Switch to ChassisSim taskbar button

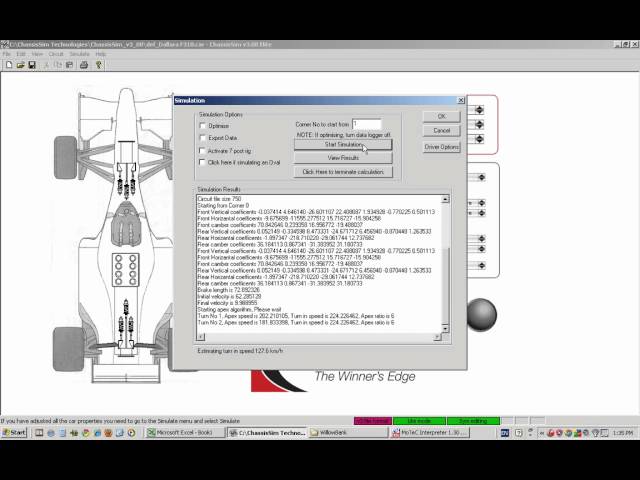pyautogui.click(x=267, y=433)
